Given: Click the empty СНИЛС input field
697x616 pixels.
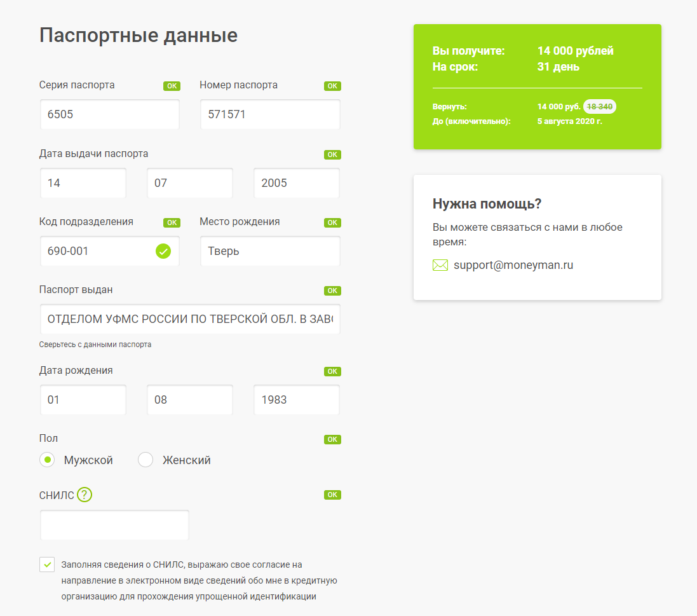Looking at the screenshot, I should (x=115, y=525).
